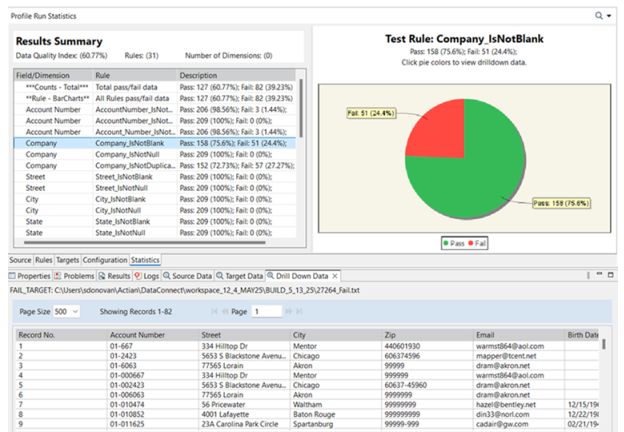The width and height of the screenshot is (624, 432).
Task: Open the Problems tab
Action: coord(75,275)
